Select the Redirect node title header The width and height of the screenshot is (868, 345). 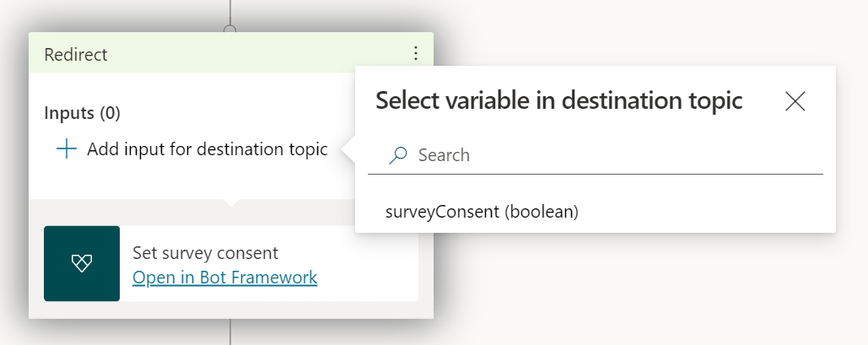[169, 55]
